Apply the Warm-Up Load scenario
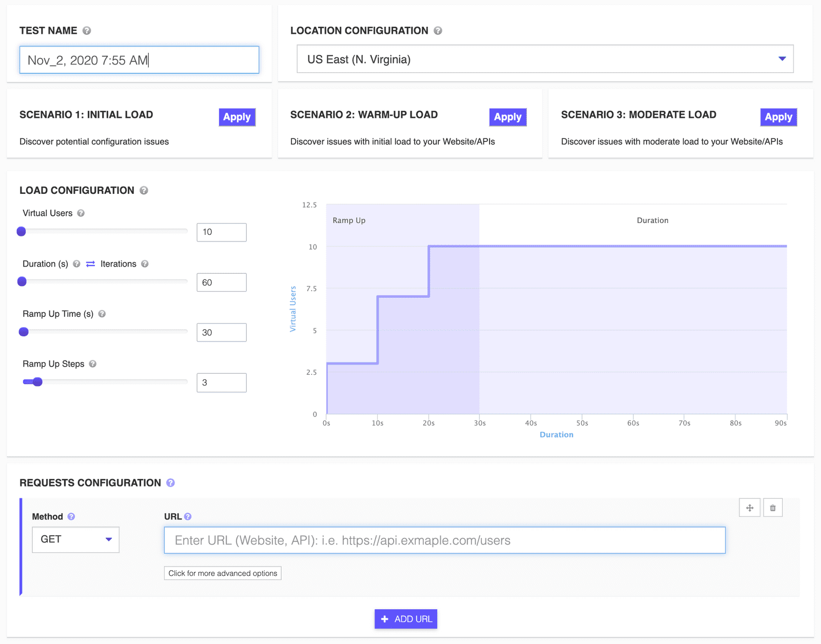The width and height of the screenshot is (821, 644). pyautogui.click(x=507, y=117)
